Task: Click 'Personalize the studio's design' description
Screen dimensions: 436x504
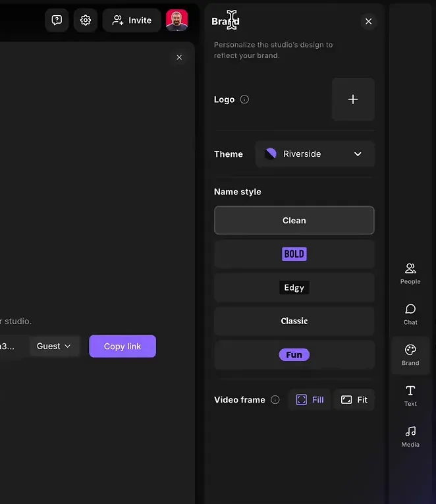Action: 273,50
